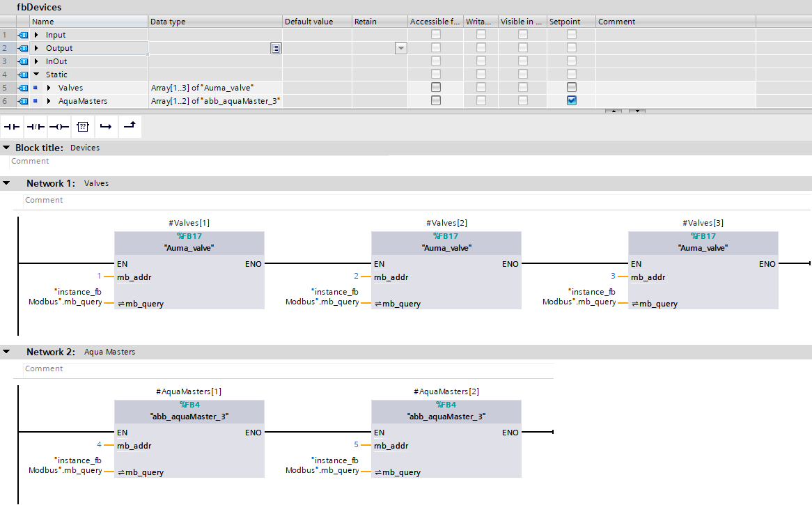Toggle Setpoint checkbox in Output row

click(571, 47)
